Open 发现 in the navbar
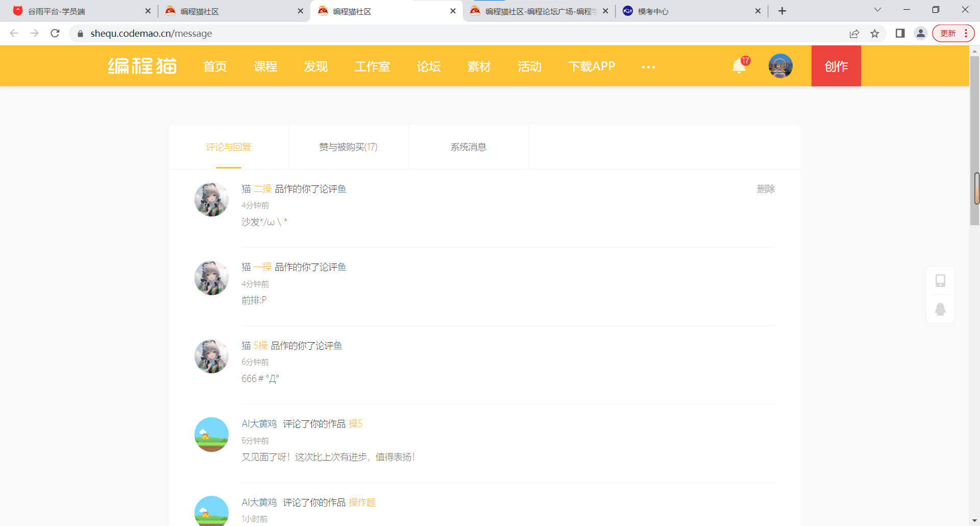The height and width of the screenshot is (526, 980). (x=316, y=66)
